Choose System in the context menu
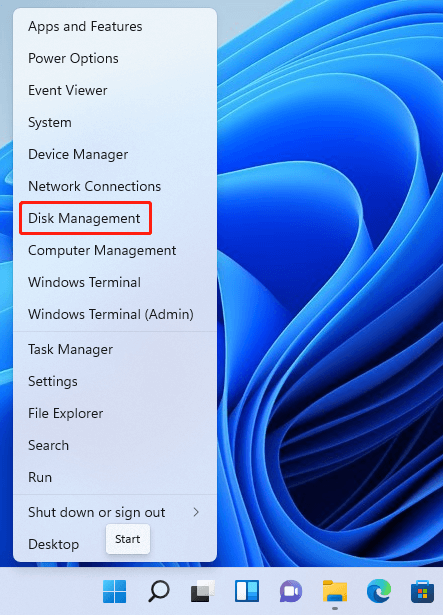443x615 pixels. tap(115, 122)
